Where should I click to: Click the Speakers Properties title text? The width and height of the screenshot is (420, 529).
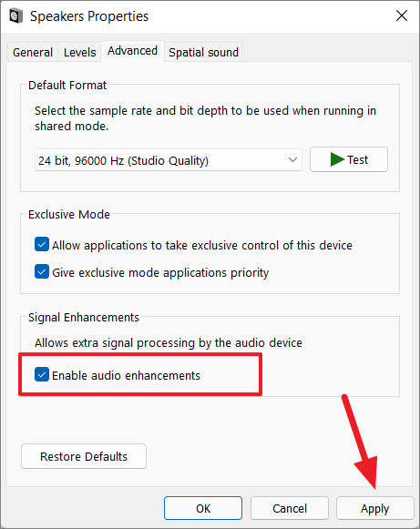click(89, 16)
